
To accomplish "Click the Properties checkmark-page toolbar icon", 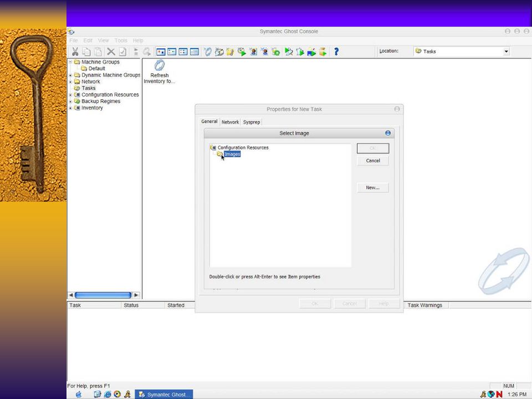I will point(122,52).
